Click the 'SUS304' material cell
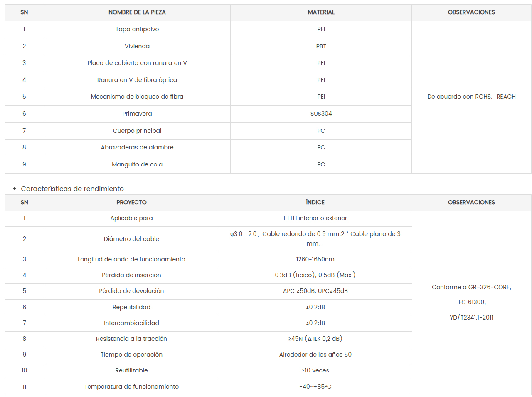The height and width of the screenshot is (397, 532). (x=321, y=114)
